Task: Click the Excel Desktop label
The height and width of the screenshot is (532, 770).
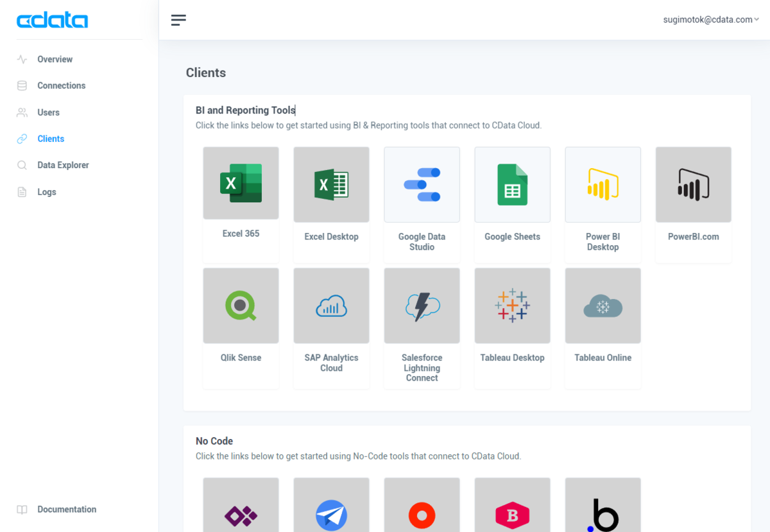Action: tap(331, 237)
